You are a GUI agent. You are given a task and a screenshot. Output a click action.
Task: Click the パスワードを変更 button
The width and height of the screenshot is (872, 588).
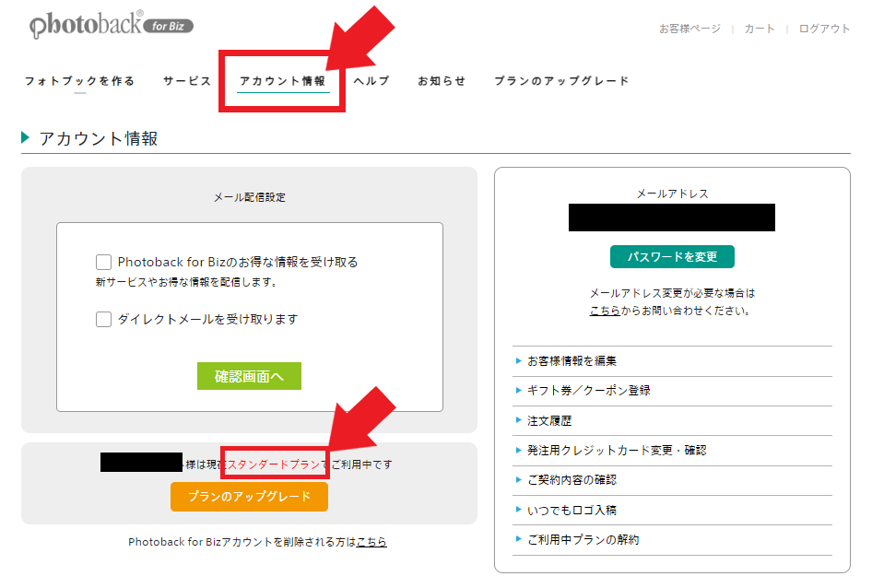[672, 256]
